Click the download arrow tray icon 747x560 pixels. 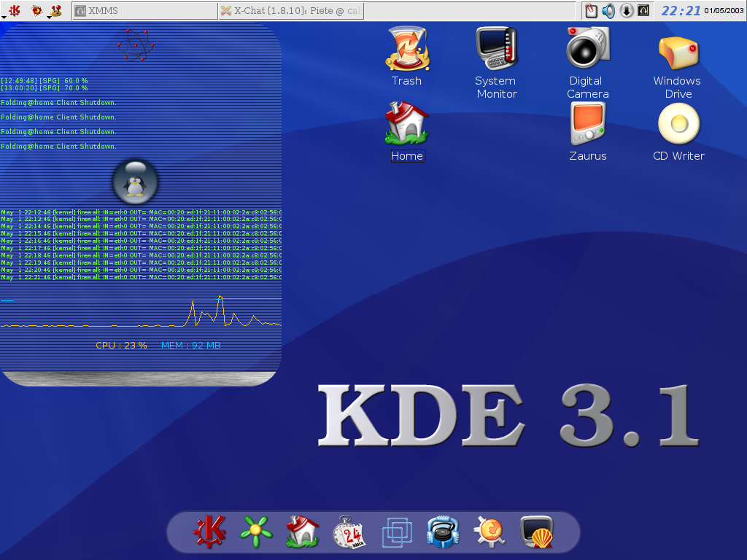coord(627,10)
